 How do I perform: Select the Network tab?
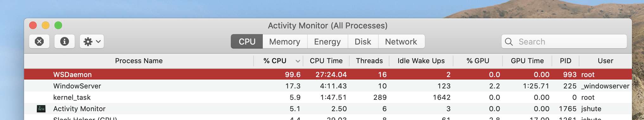click(x=401, y=42)
